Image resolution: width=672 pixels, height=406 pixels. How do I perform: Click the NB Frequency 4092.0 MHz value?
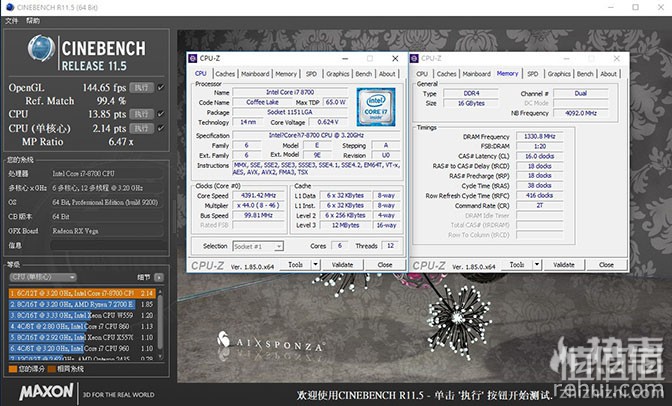coord(581,113)
